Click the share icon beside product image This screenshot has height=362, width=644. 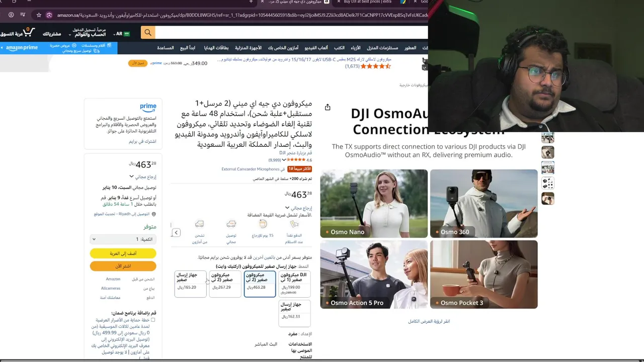tap(328, 107)
